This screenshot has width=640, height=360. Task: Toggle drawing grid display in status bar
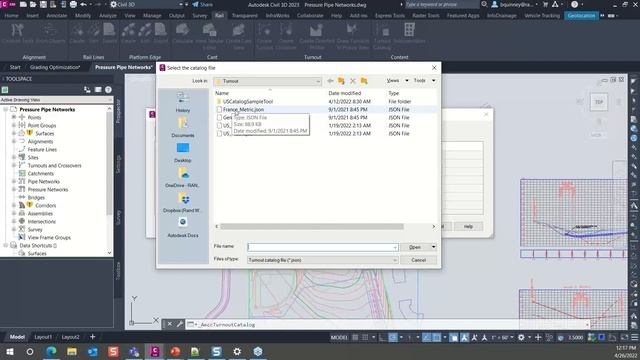[356, 337]
